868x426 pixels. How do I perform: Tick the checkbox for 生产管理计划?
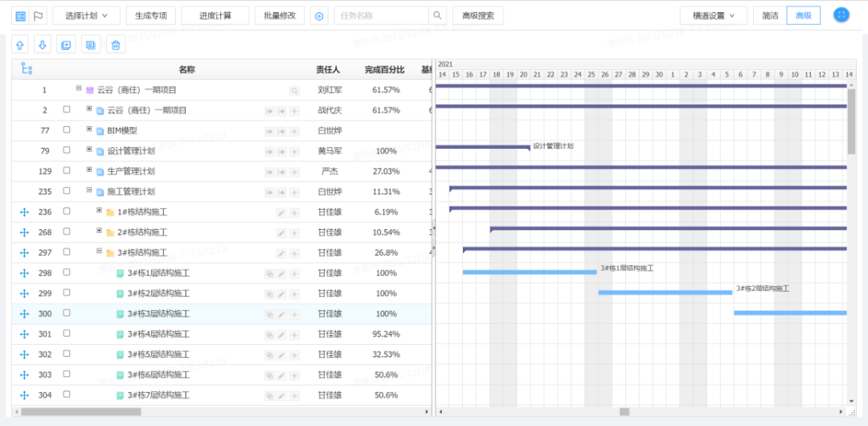point(67,170)
